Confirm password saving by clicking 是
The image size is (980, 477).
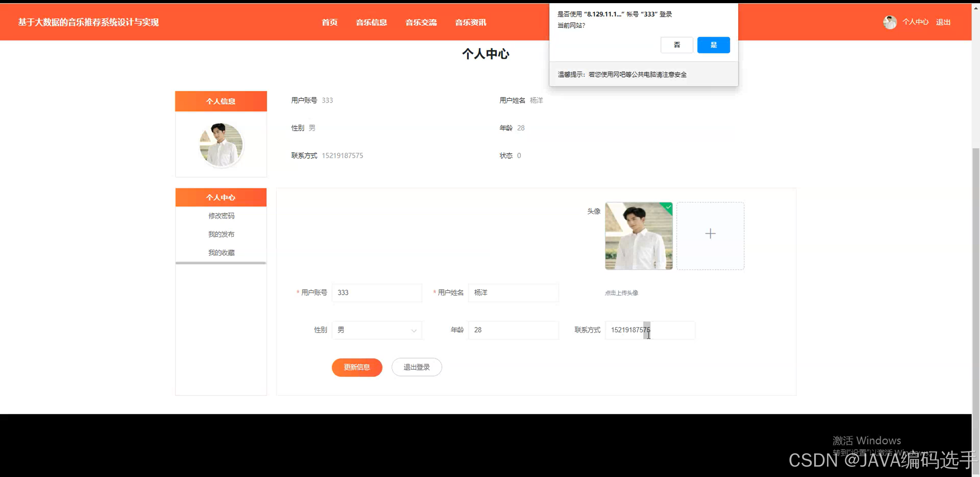[x=713, y=45]
